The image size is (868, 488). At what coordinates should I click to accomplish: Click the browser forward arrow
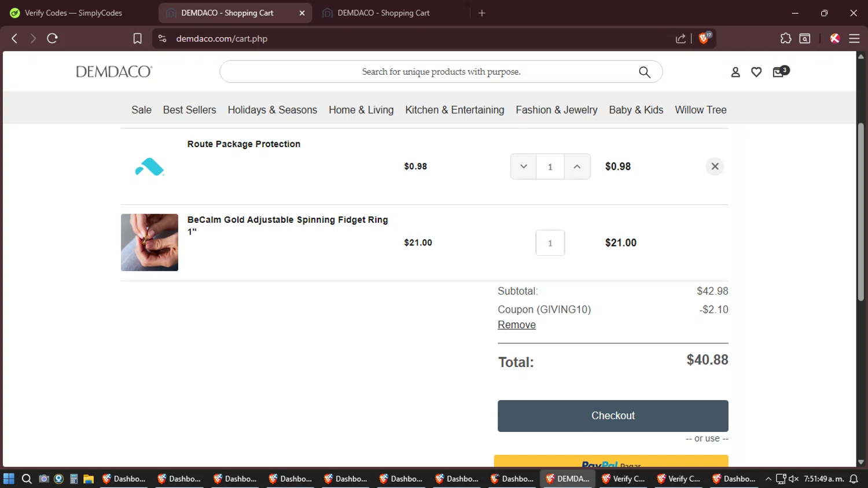pos(33,38)
